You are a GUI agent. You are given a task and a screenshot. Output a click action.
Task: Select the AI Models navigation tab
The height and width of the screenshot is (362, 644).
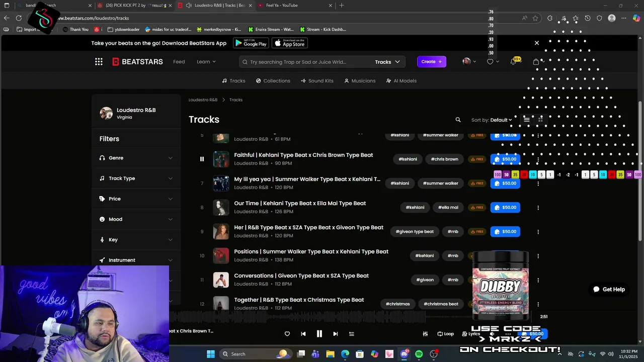(401, 80)
